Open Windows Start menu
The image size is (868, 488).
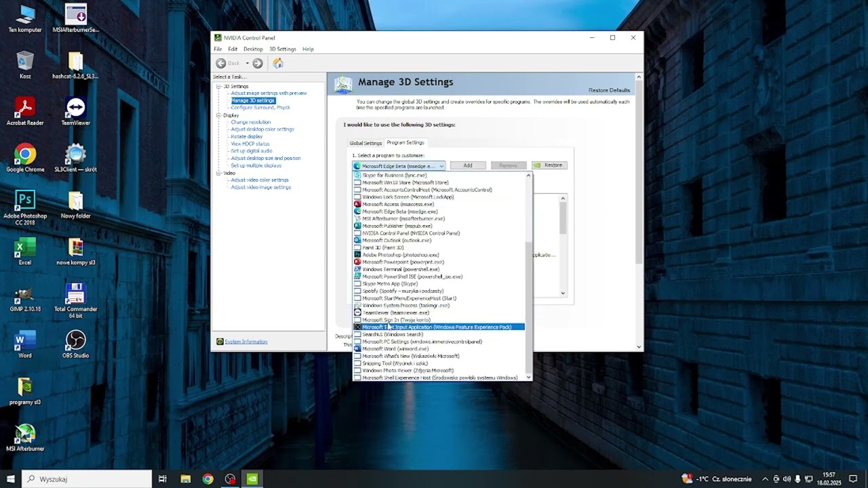click(11, 479)
